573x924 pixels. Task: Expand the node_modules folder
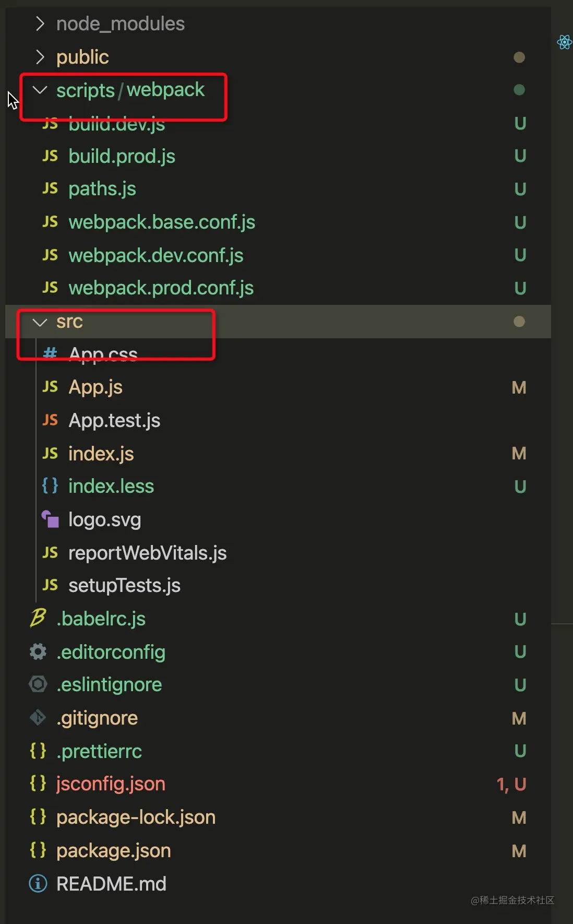(x=40, y=23)
